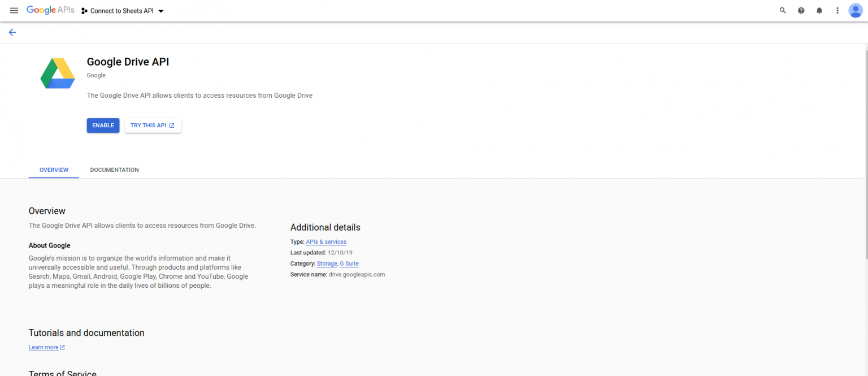Click the Storage category link
This screenshot has width=868, height=376.
327,263
